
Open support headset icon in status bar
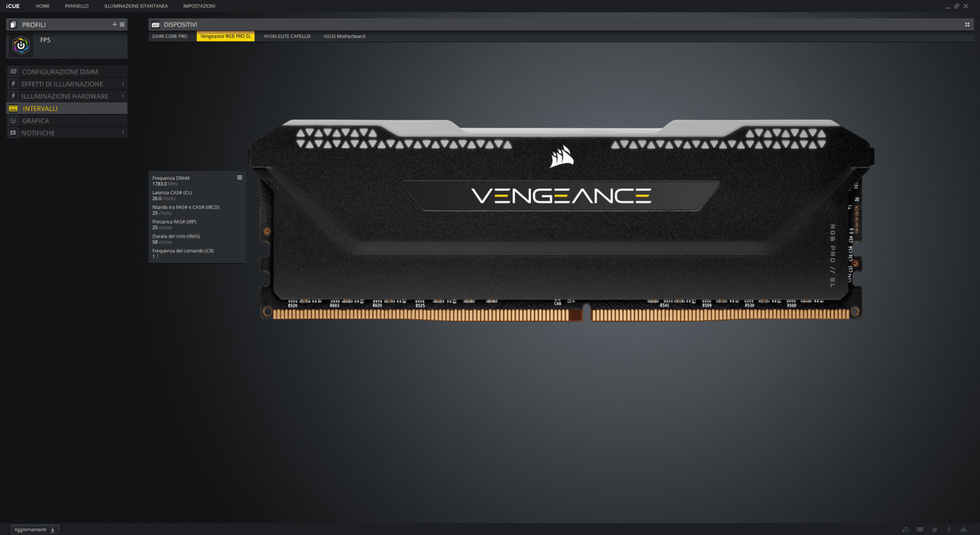tap(906, 529)
